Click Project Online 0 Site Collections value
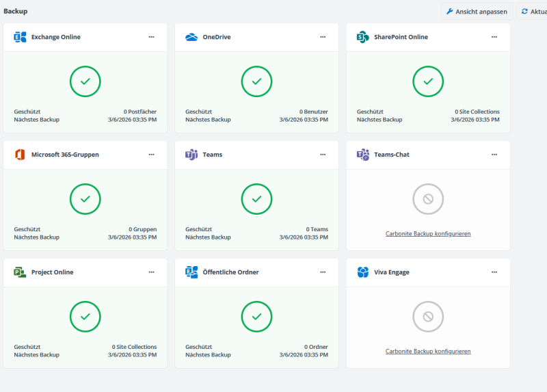 pyautogui.click(x=134, y=347)
